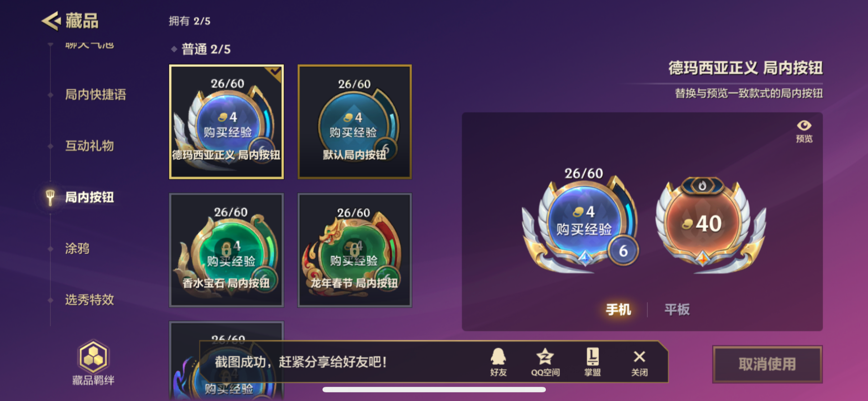Share screenshot to QQ空间

545,362
